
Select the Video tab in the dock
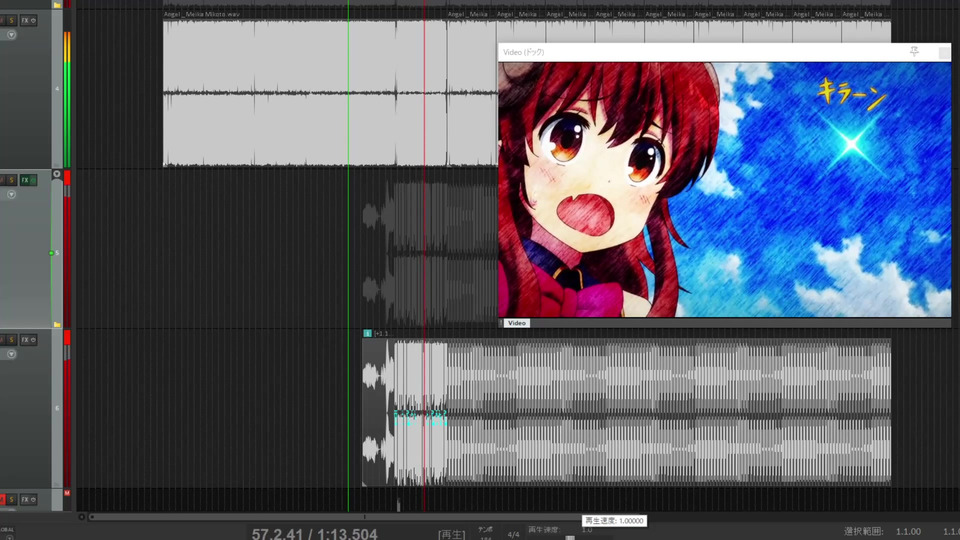516,323
